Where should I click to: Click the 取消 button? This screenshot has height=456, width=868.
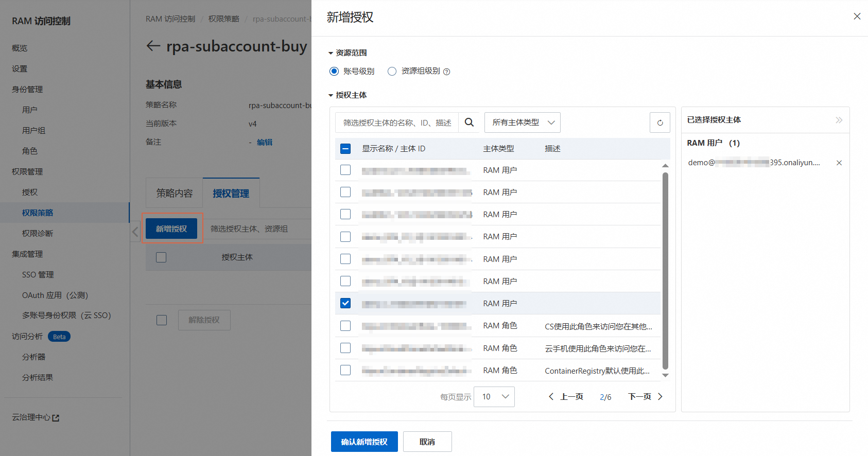(427, 442)
